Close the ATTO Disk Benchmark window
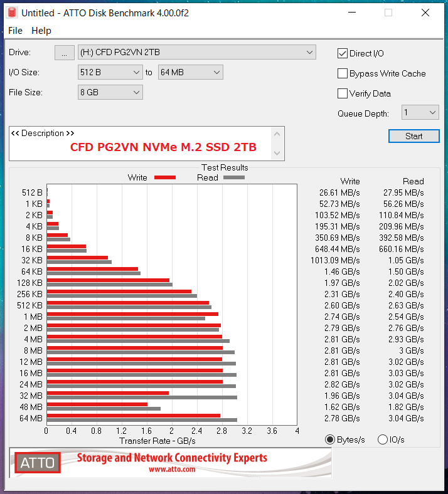The height and width of the screenshot is (494, 448). (x=425, y=13)
